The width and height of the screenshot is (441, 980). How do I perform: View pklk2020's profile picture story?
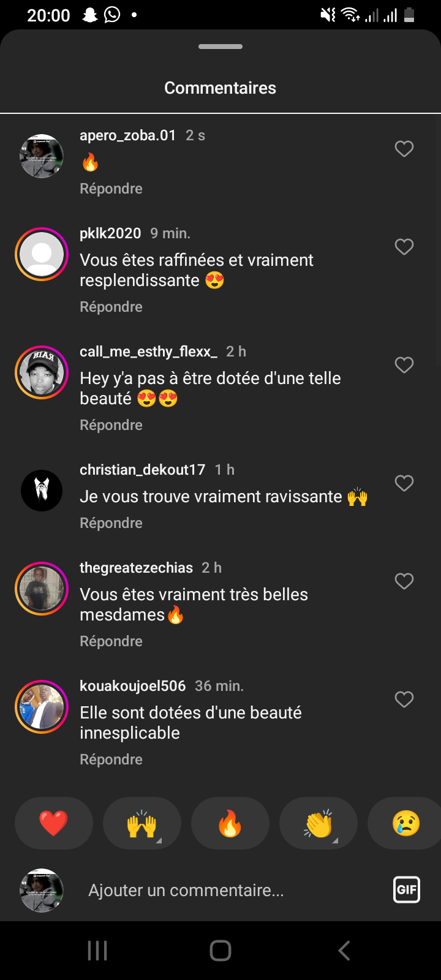tap(42, 254)
